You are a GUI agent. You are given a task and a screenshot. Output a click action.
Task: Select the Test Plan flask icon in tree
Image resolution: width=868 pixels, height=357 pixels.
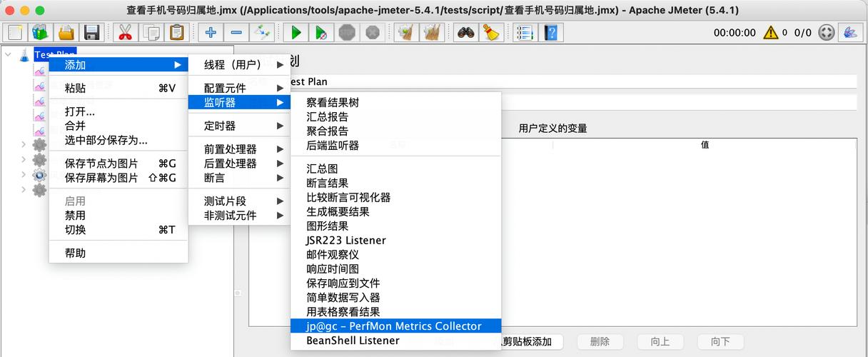(x=24, y=54)
